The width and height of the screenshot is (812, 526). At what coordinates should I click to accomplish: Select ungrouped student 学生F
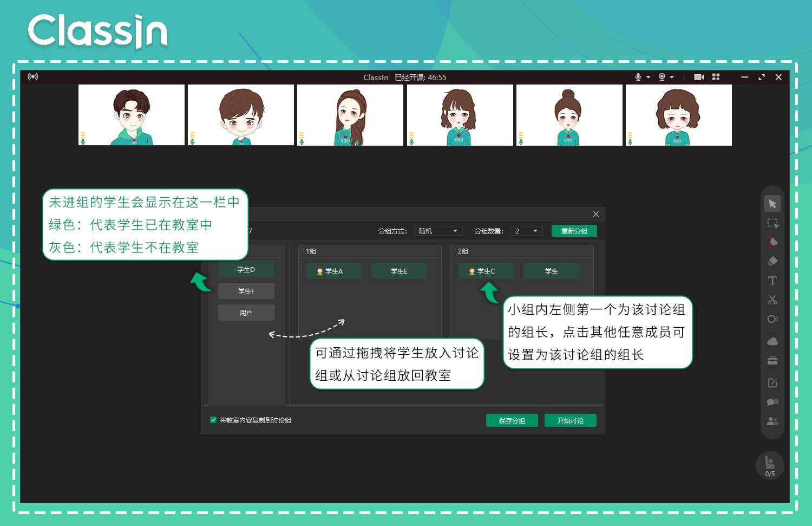(246, 291)
